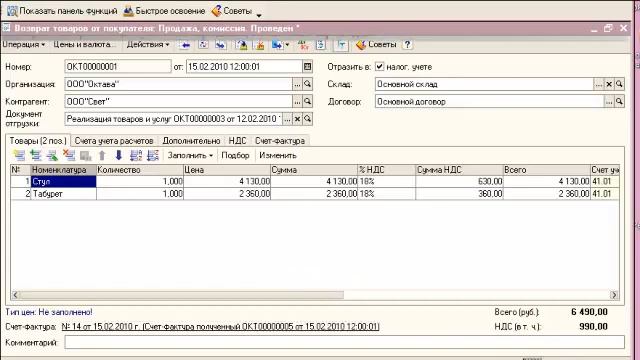Open Организация record with magnifier icon
The image size is (640, 360).
pos(307,84)
